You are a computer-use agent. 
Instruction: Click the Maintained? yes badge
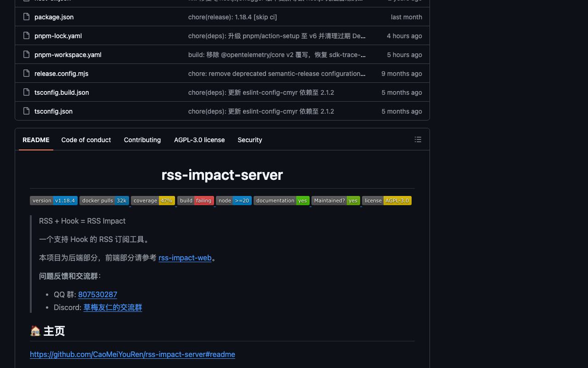coord(336,201)
